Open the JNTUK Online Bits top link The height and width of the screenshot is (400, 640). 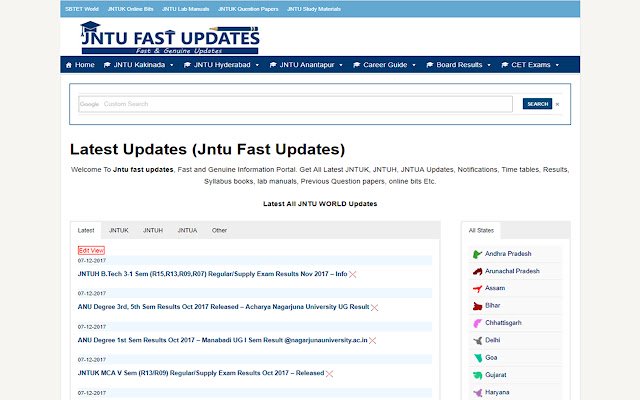131,9
